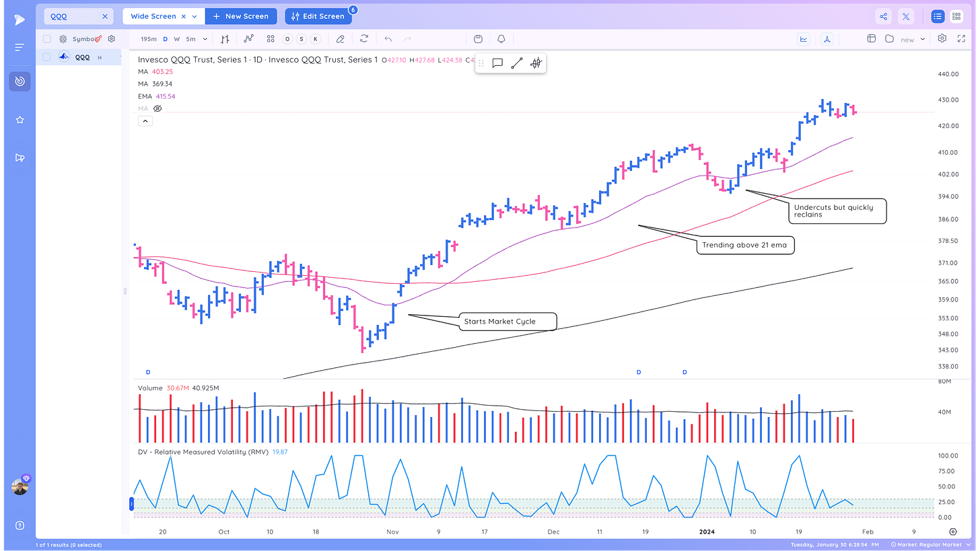This screenshot has width=980, height=551.
Task: Open the table layout template icon
Action: 871,39
